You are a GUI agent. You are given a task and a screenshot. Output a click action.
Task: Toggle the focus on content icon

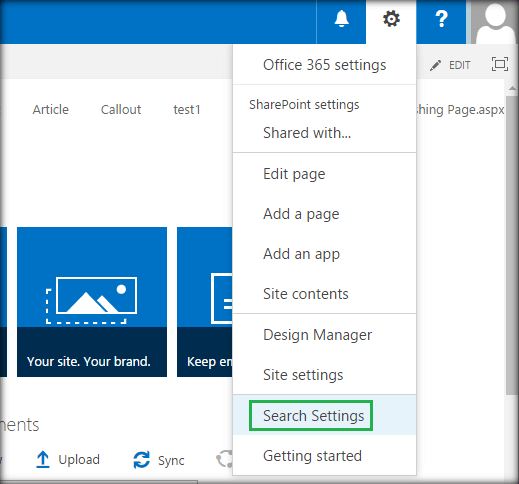pyautogui.click(x=500, y=64)
